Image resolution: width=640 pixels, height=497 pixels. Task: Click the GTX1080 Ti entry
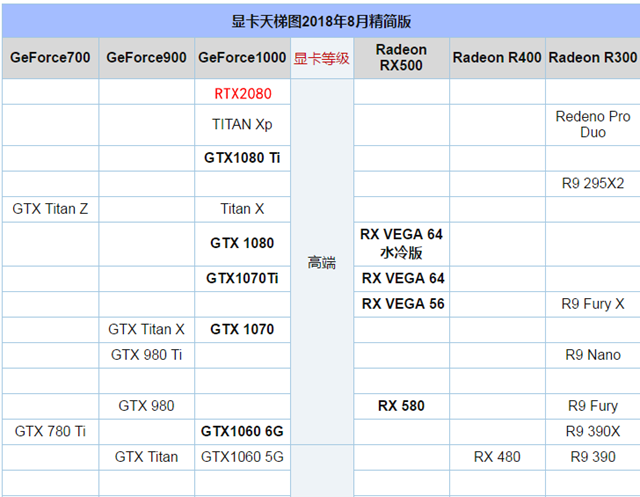click(x=242, y=158)
